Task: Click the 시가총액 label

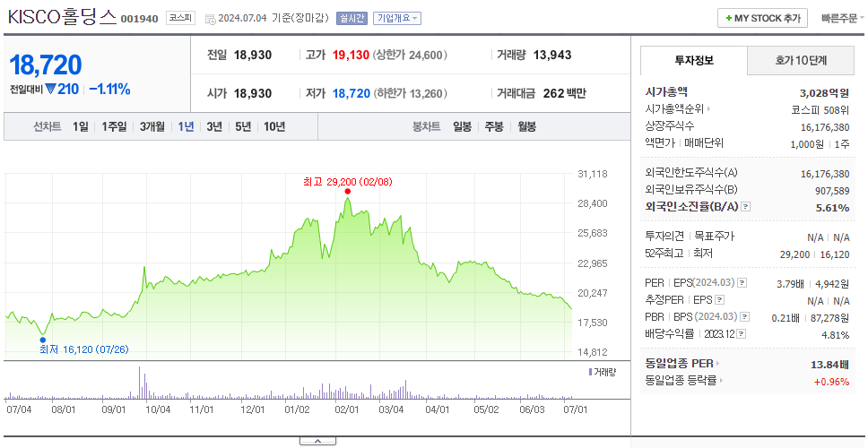Action: [x=666, y=91]
